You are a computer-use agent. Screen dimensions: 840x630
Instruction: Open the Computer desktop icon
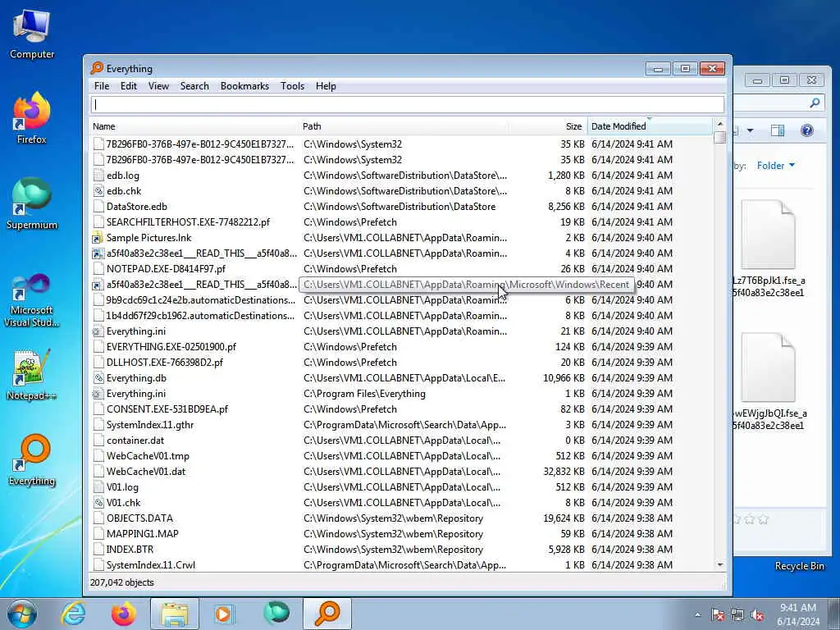pos(32,34)
